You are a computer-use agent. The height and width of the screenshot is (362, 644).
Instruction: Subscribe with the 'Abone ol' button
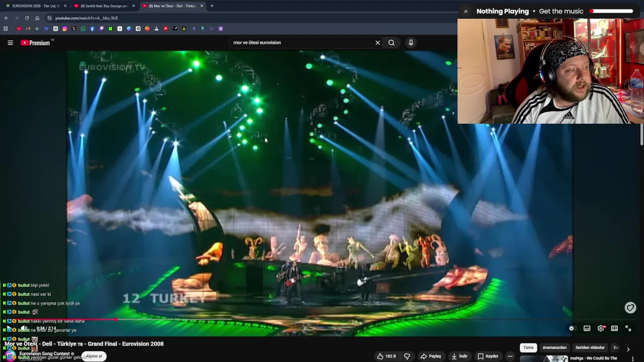tap(94, 356)
